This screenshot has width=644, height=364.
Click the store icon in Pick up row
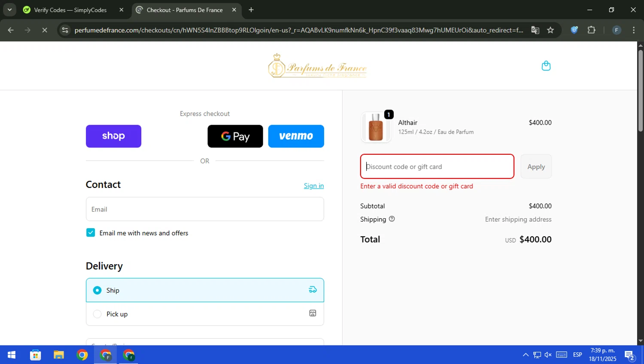coord(313,313)
